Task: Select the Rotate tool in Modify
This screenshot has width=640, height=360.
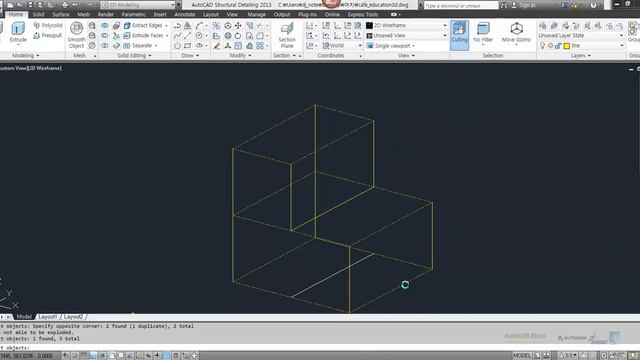Action: [x=238, y=36]
